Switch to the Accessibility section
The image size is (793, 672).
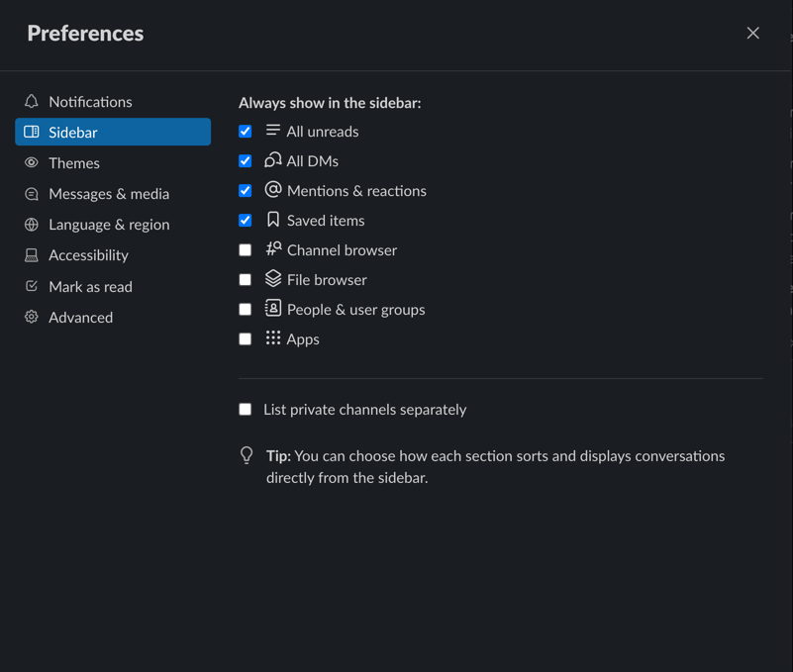88,255
